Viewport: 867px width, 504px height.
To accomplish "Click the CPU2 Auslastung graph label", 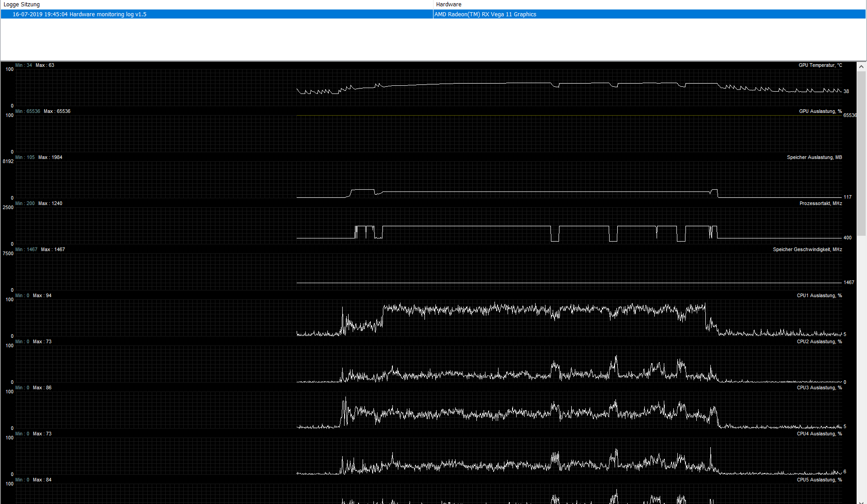I will coord(819,342).
